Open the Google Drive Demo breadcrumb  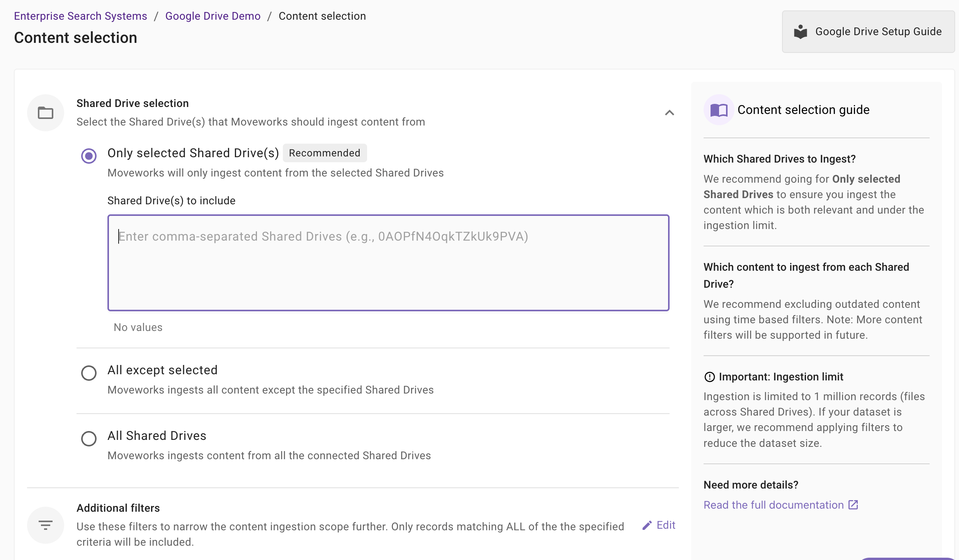[213, 16]
